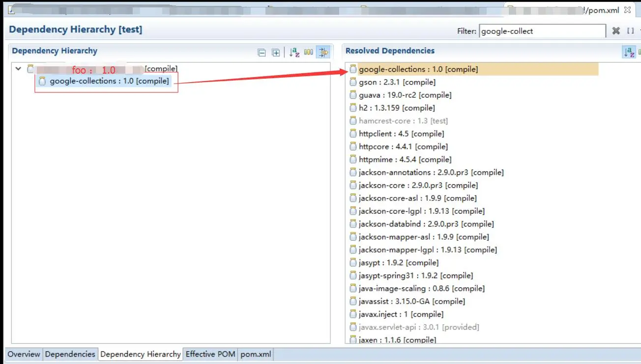
Task: Click the jar icon beside httpcore
Action: pos(353,146)
